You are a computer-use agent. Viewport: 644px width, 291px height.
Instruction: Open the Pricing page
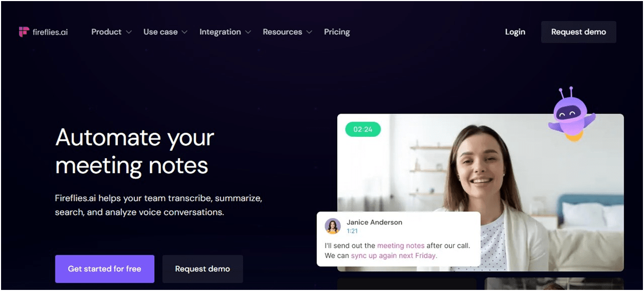pyautogui.click(x=337, y=32)
